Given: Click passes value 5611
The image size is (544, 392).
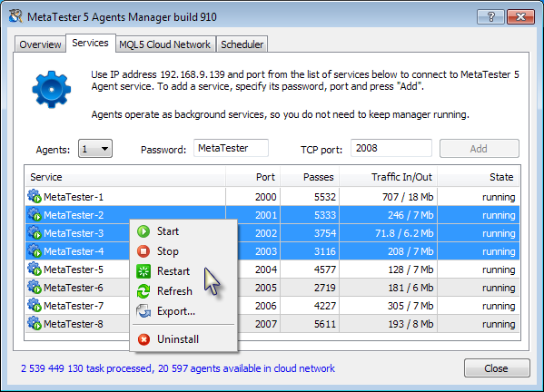Looking at the screenshot, I should pos(325,324).
